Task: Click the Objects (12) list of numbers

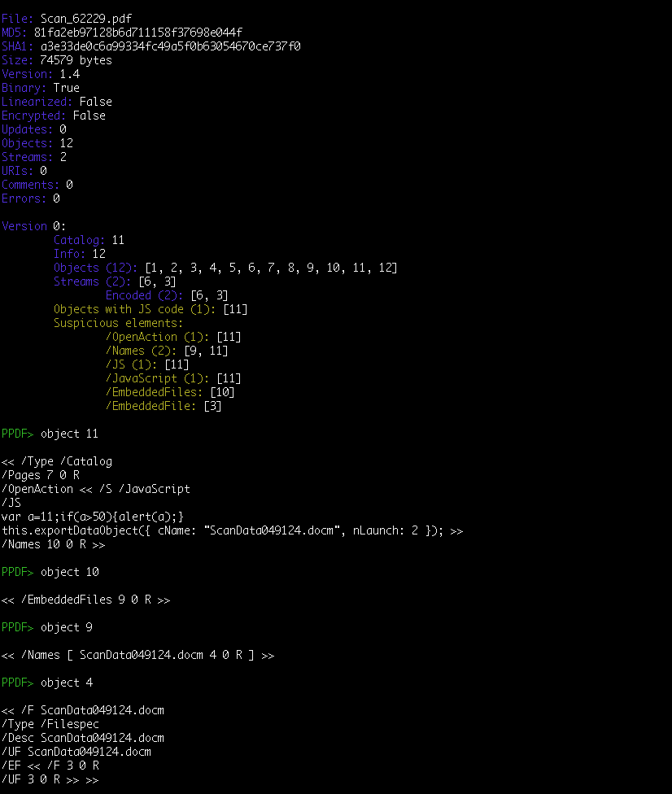Action: 271,268
